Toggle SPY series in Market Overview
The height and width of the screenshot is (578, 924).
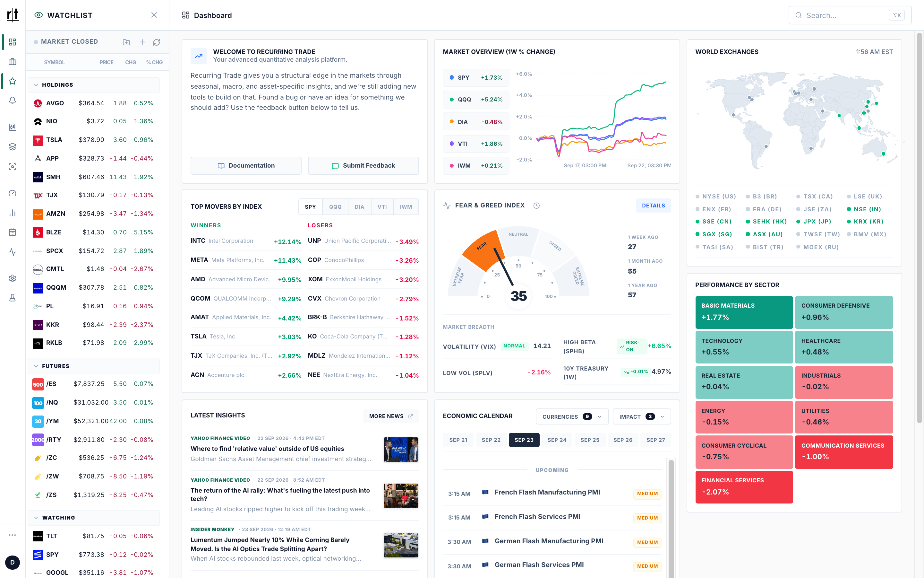point(476,78)
